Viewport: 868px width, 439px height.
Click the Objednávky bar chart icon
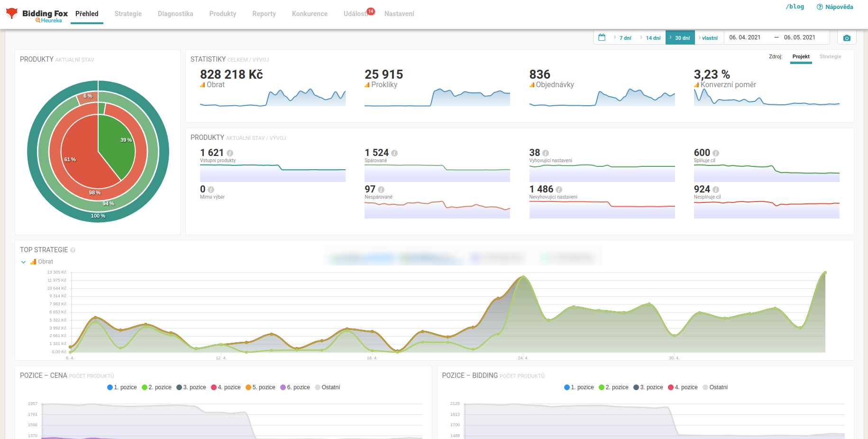pos(532,85)
